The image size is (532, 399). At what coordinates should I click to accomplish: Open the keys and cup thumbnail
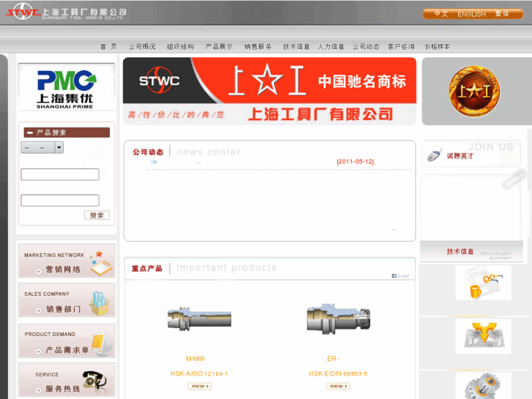point(483,283)
